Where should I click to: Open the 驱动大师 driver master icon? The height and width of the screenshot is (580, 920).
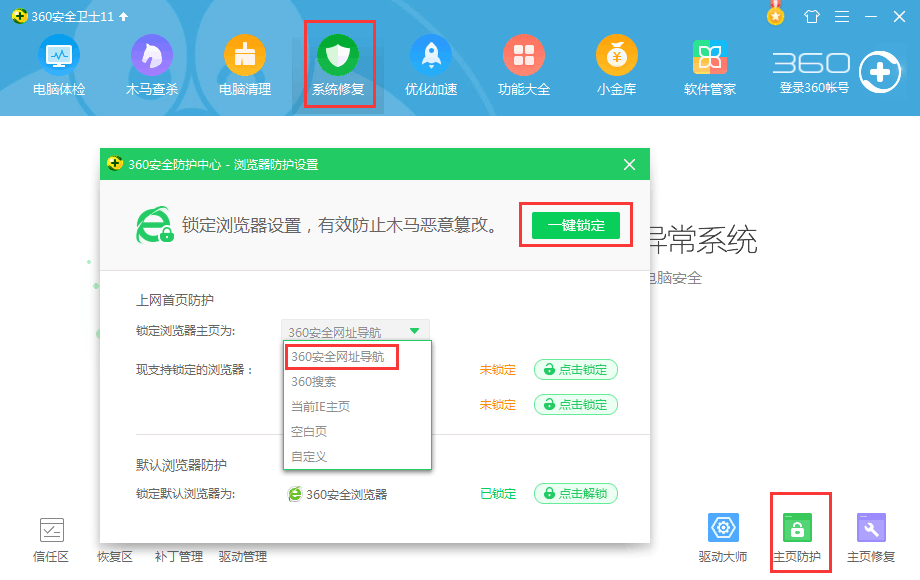[723, 528]
